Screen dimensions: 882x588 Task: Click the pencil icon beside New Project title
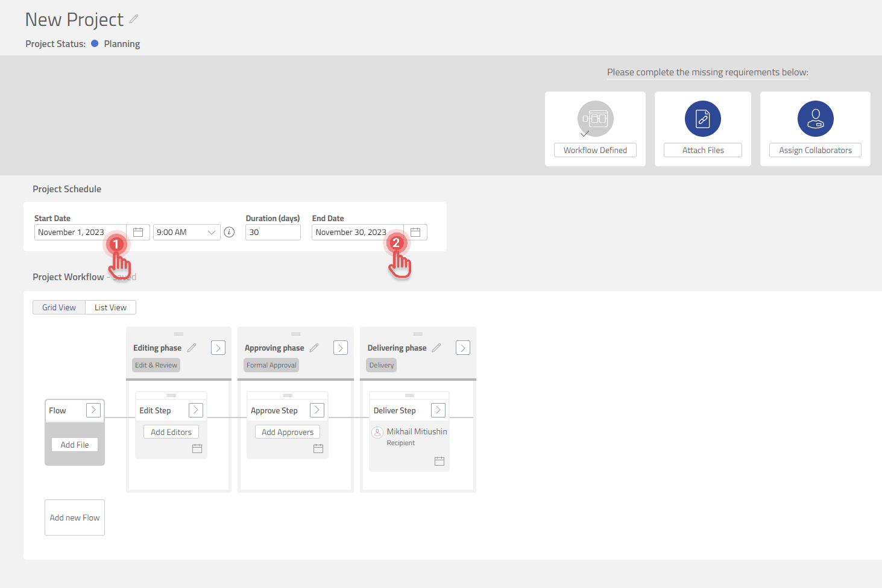(134, 19)
